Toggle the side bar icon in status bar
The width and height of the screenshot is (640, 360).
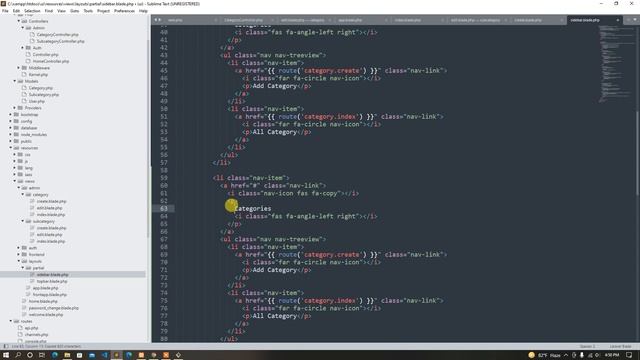[x=5, y=346]
